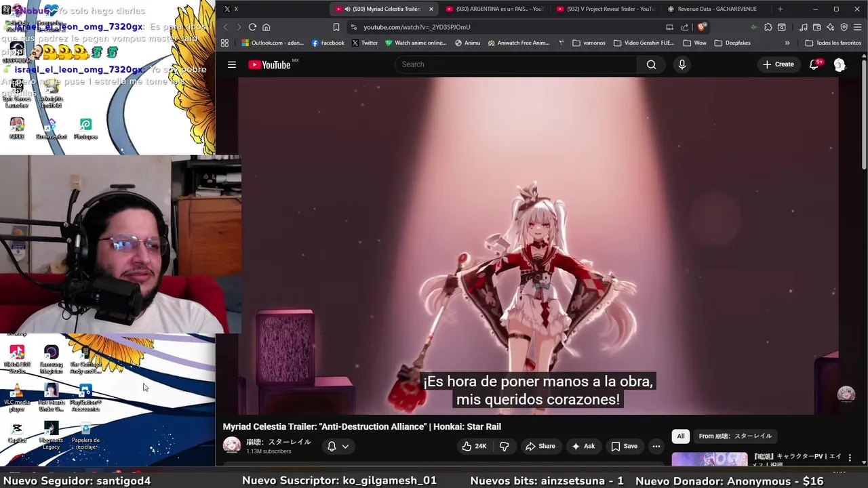The width and height of the screenshot is (868, 488).
Task: Open Aniwatch Free Anime bookmark
Action: click(518, 43)
